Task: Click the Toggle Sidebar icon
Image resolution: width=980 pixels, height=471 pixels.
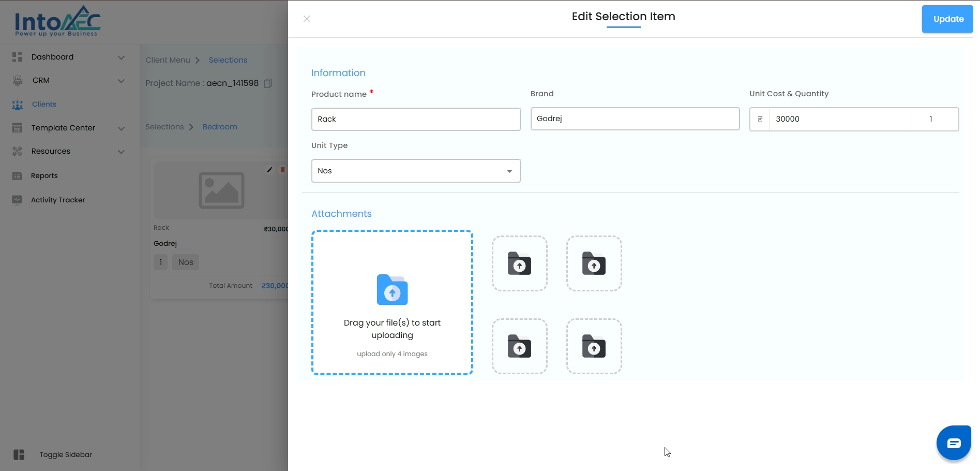Action: click(x=19, y=454)
